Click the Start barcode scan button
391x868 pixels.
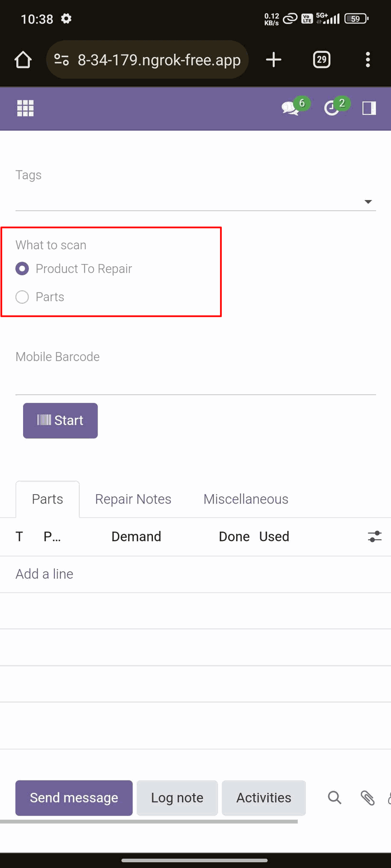pos(60,420)
